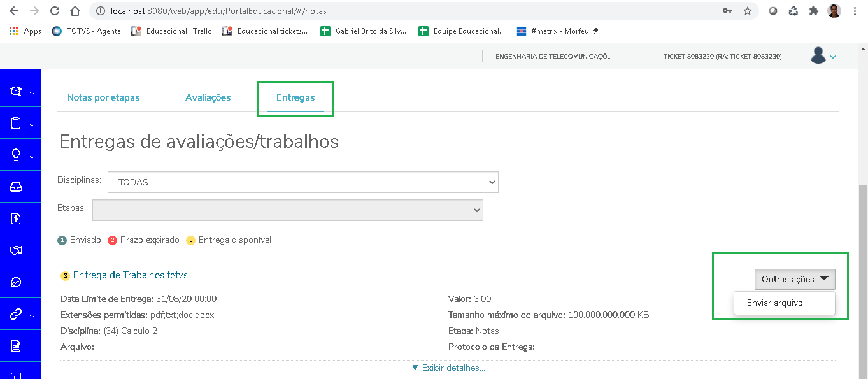
Task: Expand Exibir detalhes section
Action: point(448,368)
